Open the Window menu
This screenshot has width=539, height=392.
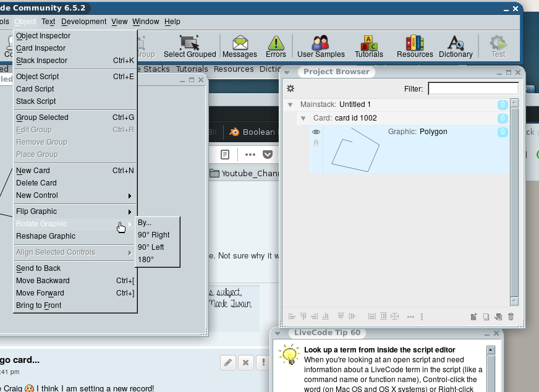(146, 21)
